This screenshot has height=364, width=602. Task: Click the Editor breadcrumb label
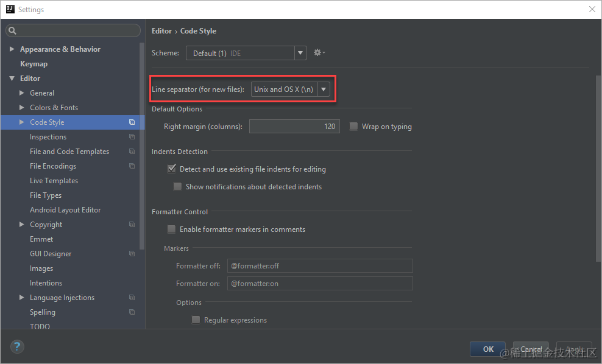tap(161, 31)
